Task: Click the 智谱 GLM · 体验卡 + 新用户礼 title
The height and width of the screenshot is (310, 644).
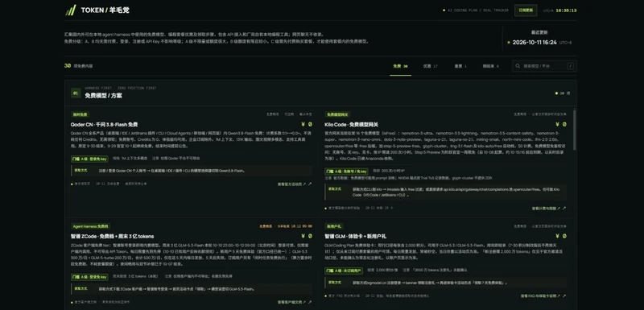Action: [355, 236]
